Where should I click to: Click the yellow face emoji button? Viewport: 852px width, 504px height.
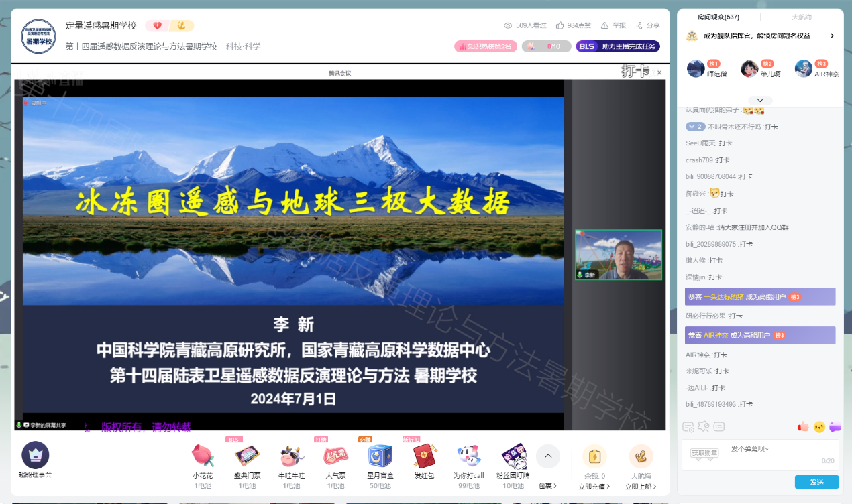819,426
